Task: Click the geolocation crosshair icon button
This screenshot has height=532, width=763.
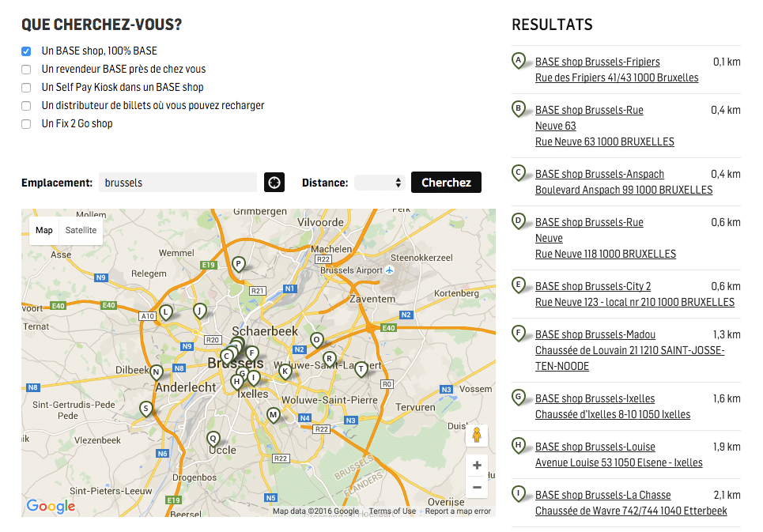Action: (274, 183)
